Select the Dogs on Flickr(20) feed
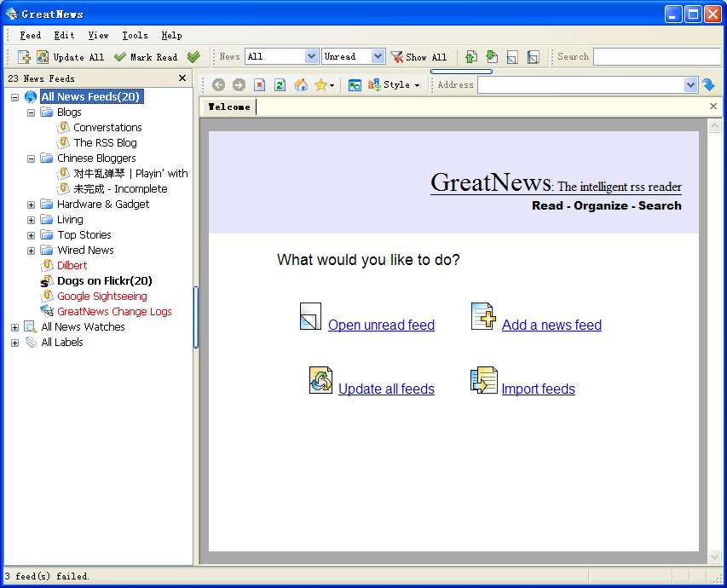The height and width of the screenshot is (588, 727). click(x=105, y=280)
